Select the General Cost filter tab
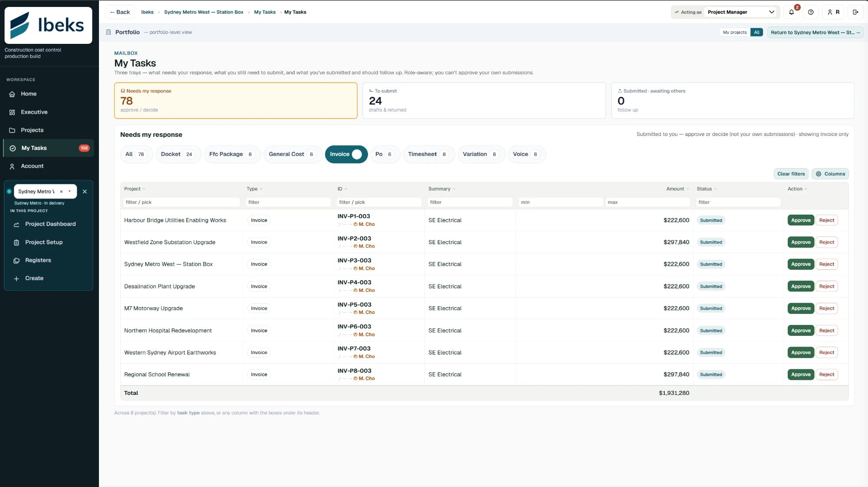The width and height of the screenshot is (868, 487). (293, 154)
